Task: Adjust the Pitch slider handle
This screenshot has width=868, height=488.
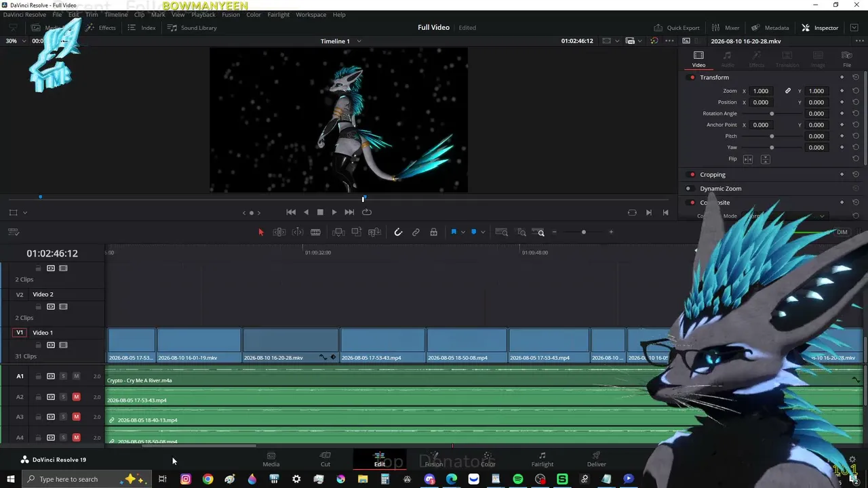Action: coord(772,136)
